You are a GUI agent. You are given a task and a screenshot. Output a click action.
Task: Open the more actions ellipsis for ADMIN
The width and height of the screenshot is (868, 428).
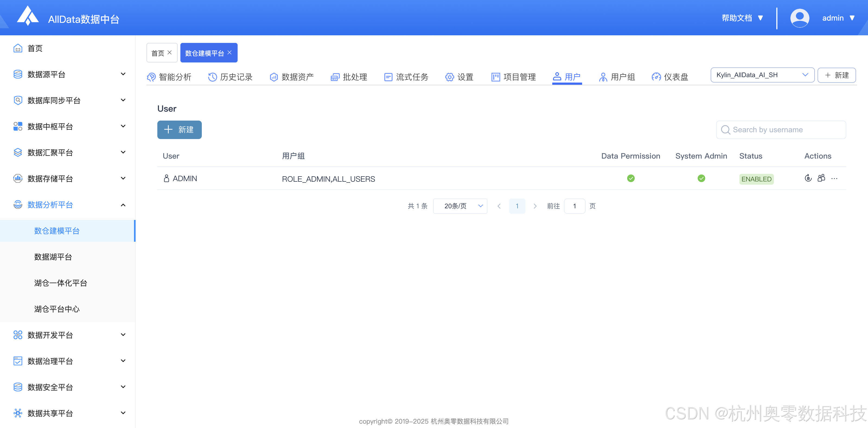point(834,178)
